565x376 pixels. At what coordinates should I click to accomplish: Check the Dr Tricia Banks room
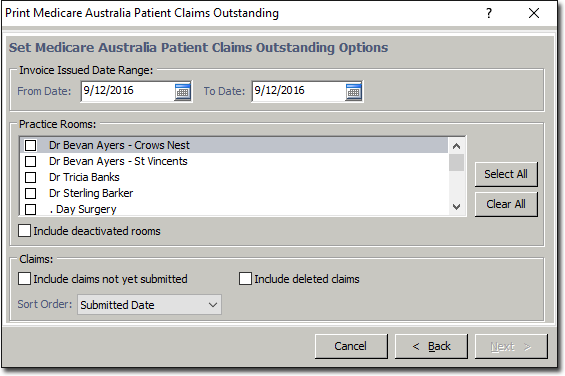click(31, 177)
